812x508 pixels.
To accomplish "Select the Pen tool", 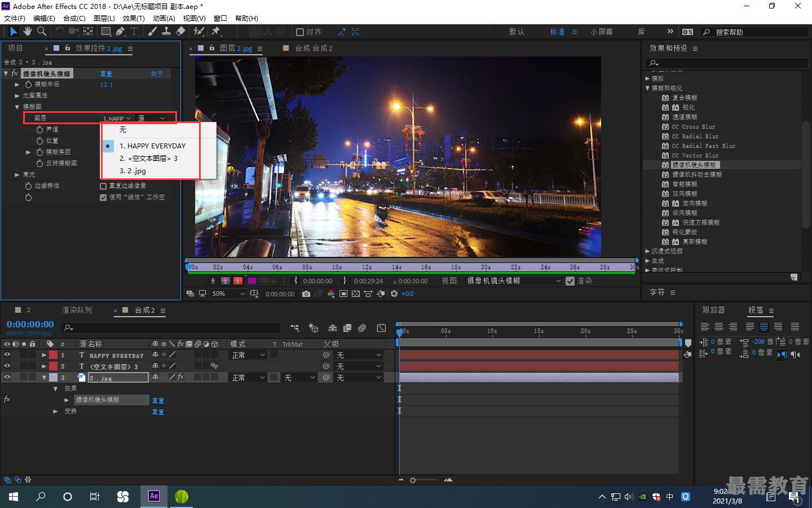I will pyautogui.click(x=120, y=32).
